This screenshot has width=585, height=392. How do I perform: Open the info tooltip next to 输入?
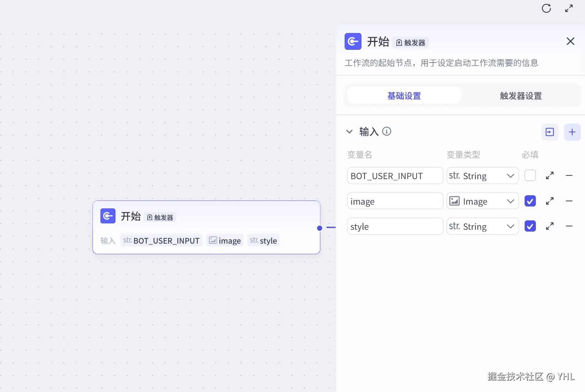[x=387, y=131]
